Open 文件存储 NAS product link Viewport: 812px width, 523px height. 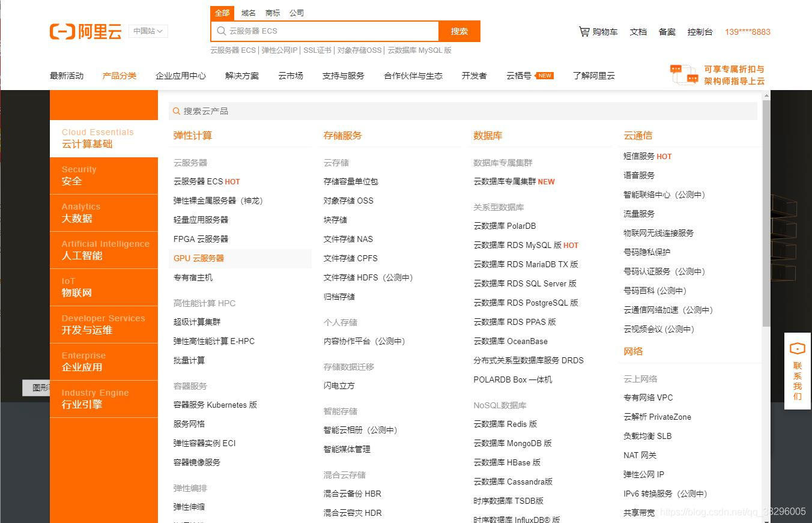[348, 239]
